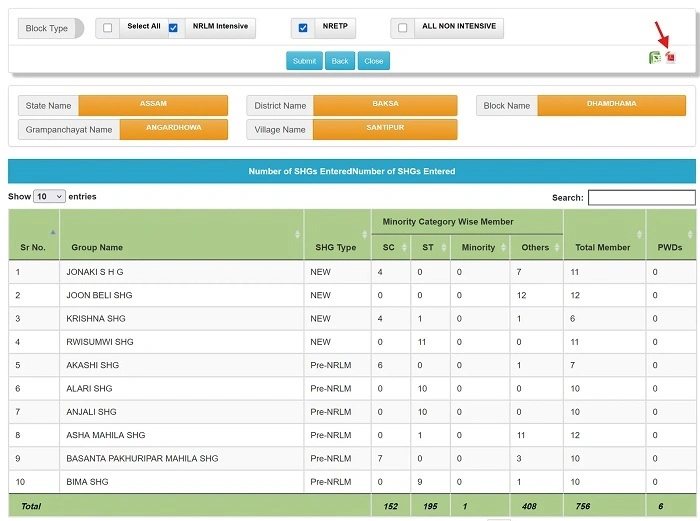Viewport: 700px width, 521px height.
Task: Select the JONAKI S H G row
Action: [x=95, y=272]
